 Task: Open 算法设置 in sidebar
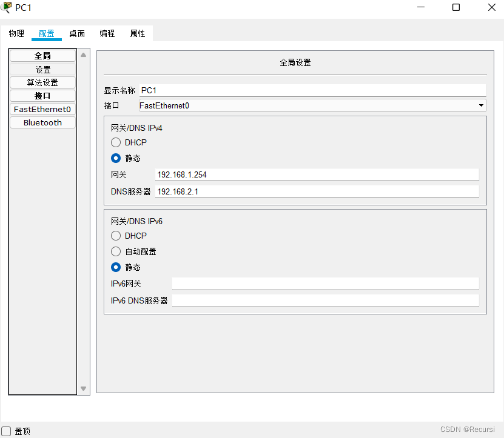point(42,82)
